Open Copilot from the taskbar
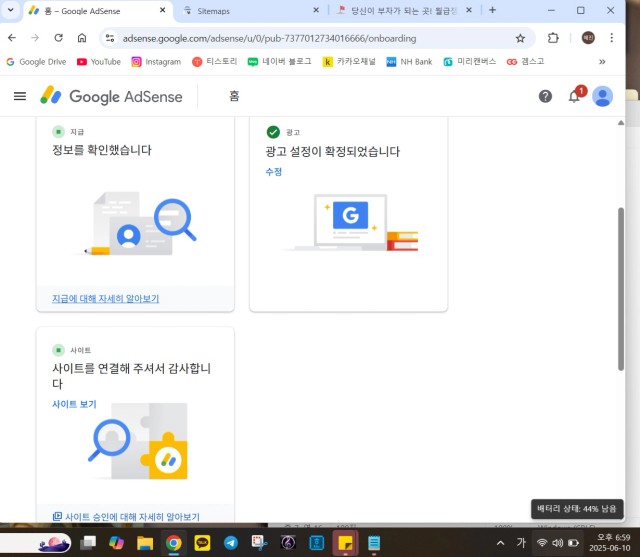The image size is (640, 557). [x=116, y=543]
